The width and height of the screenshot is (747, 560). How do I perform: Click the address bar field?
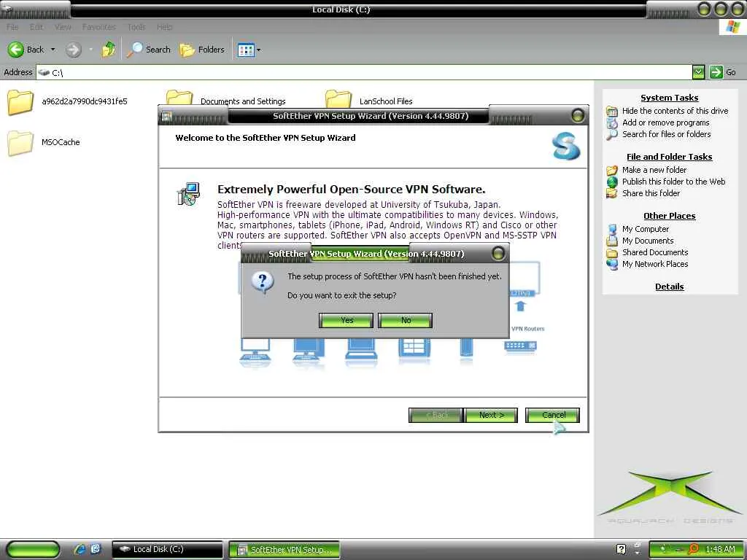point(364,72)
